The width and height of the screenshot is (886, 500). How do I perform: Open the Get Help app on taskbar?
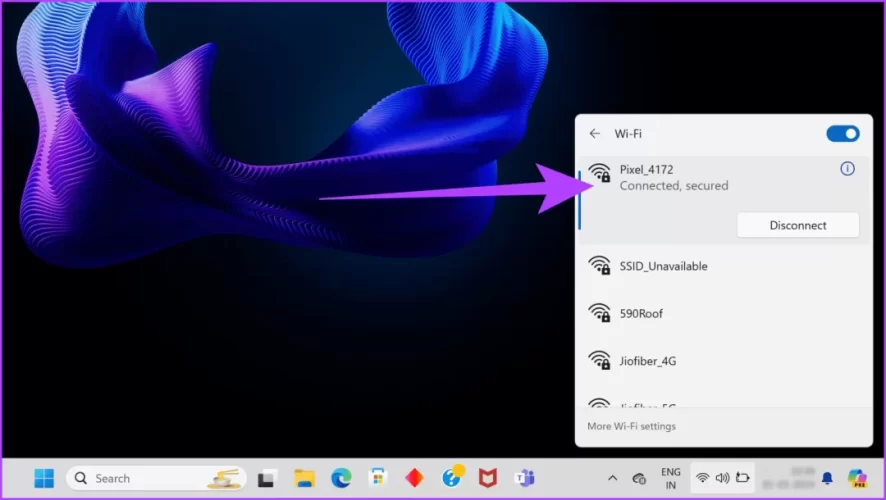click(452, 477)
